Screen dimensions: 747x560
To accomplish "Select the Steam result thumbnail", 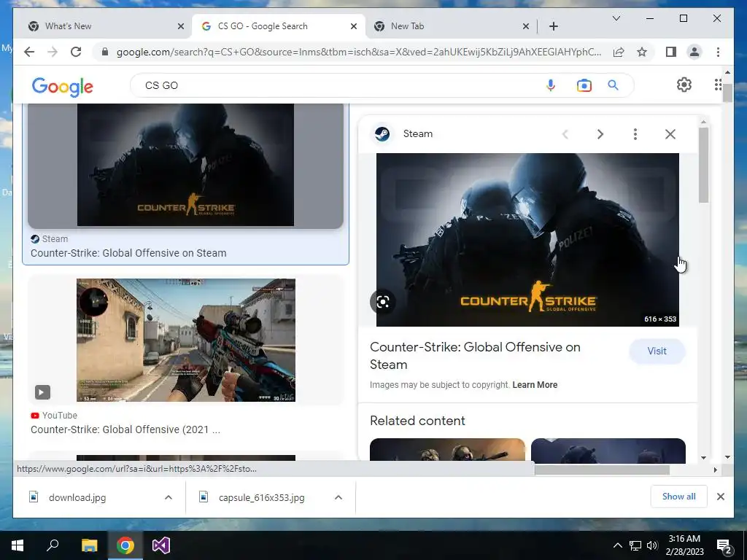I will point(185,165).
